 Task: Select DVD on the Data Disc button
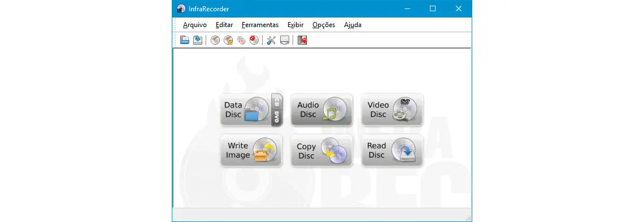(277, 117)
